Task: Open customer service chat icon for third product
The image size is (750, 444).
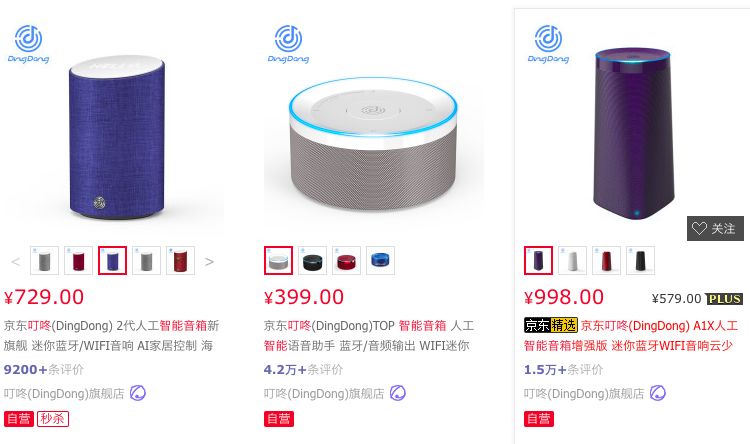Action: (658, 393)
